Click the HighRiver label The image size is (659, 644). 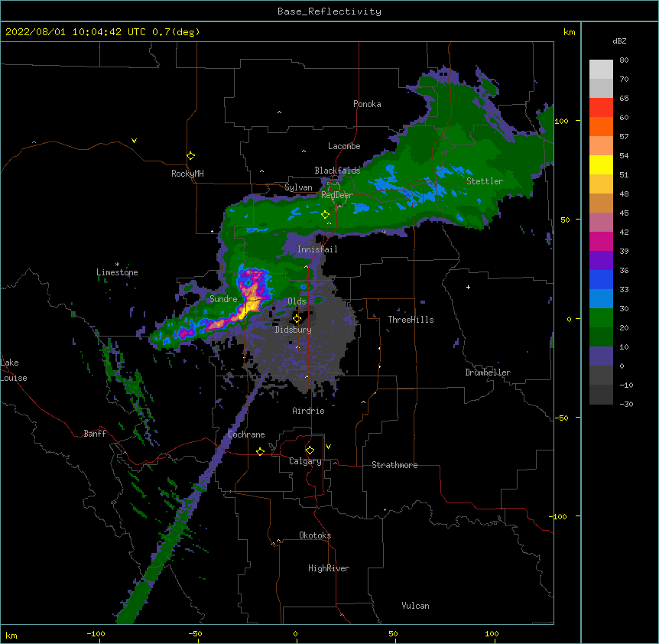(329, 568)
